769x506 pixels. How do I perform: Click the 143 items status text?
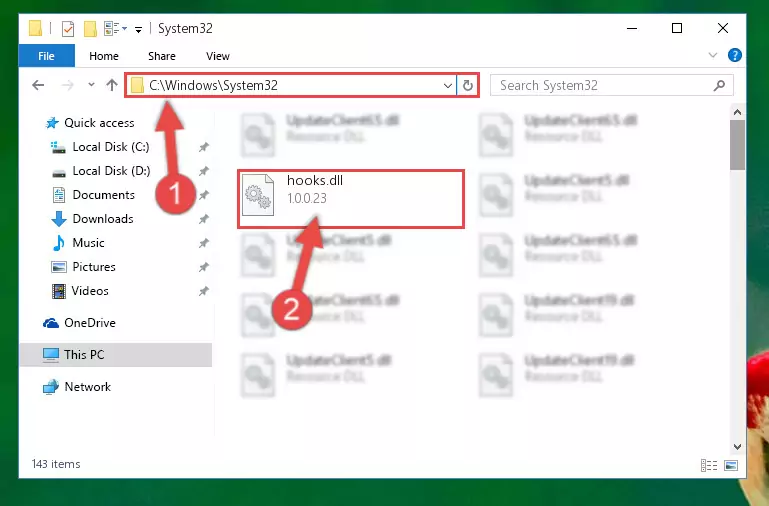(56, 464)
